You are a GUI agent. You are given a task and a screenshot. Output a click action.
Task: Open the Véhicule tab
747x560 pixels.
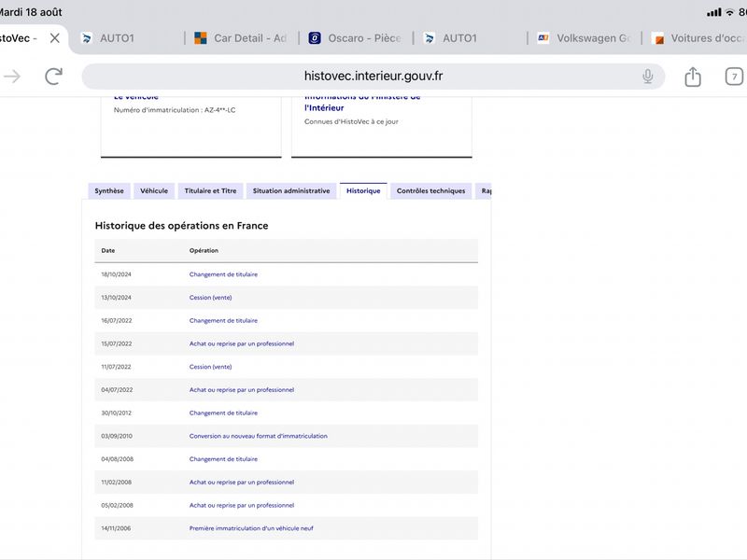point(154,191)
